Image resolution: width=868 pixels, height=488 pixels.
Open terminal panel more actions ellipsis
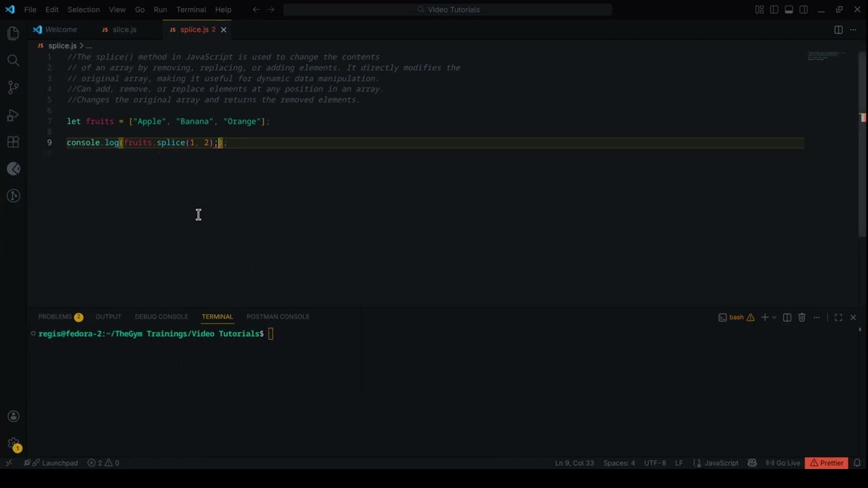click(x=816, y=317)
